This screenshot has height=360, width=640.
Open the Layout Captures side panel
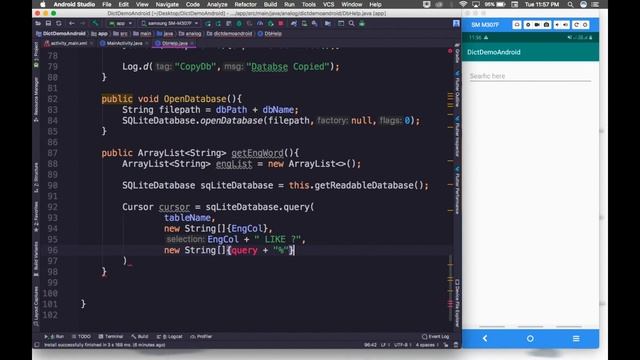point(36,306)
